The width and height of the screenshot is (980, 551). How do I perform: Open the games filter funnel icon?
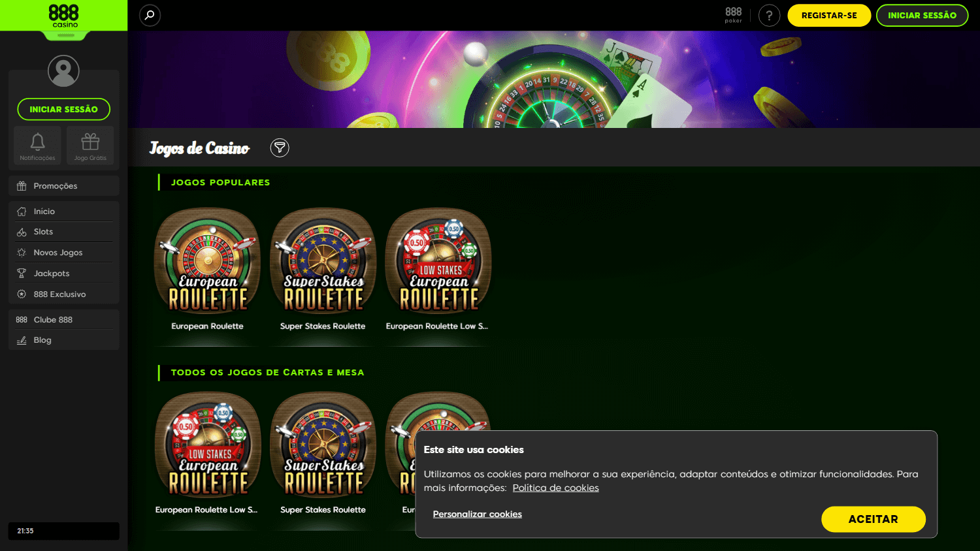tap(280, 148)
